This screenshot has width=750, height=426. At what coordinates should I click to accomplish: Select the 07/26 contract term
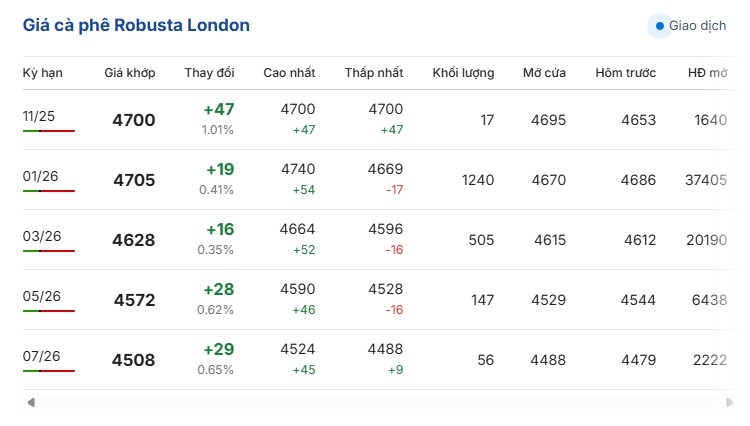pos(40,356)
